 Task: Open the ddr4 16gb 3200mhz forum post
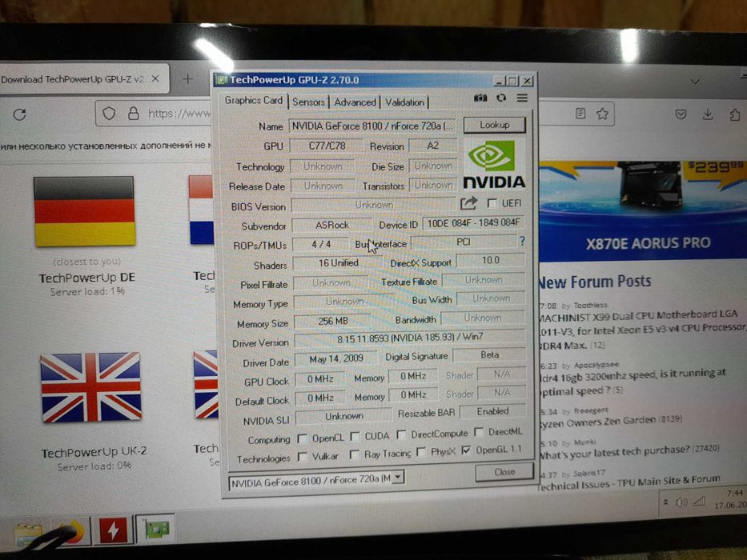coord(633,382)
